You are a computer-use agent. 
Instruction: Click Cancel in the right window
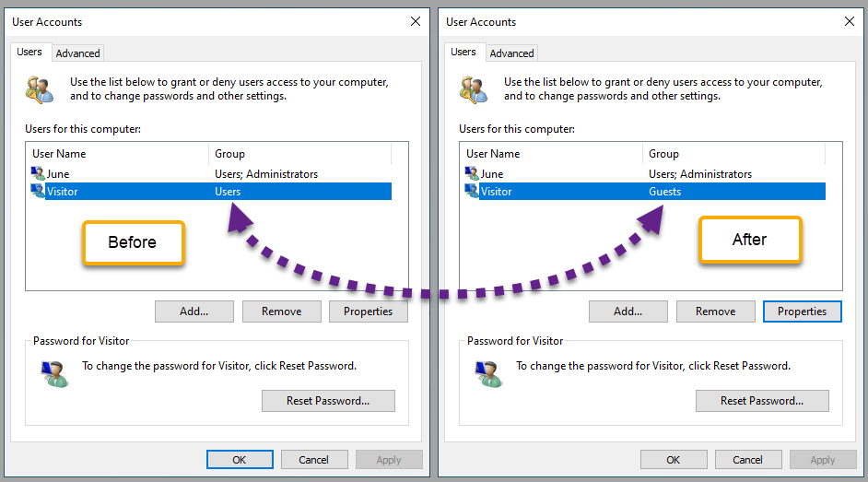tap(748, 460)
